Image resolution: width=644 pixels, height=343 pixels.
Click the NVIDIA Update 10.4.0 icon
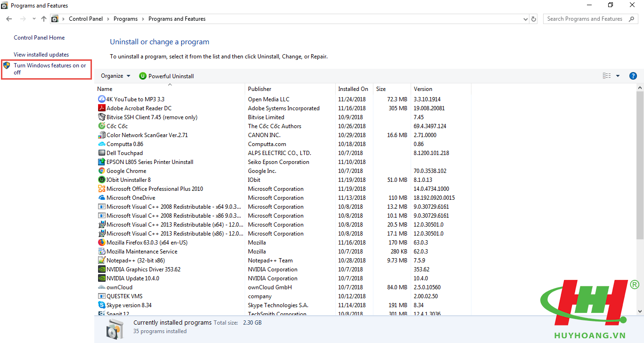[101, 278]
